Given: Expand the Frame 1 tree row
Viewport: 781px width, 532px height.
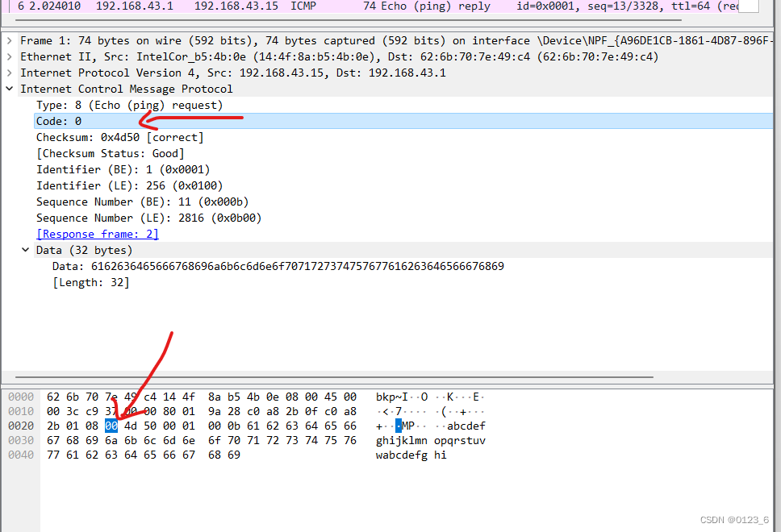Looking at the screenshot, I should coord(10,41).
